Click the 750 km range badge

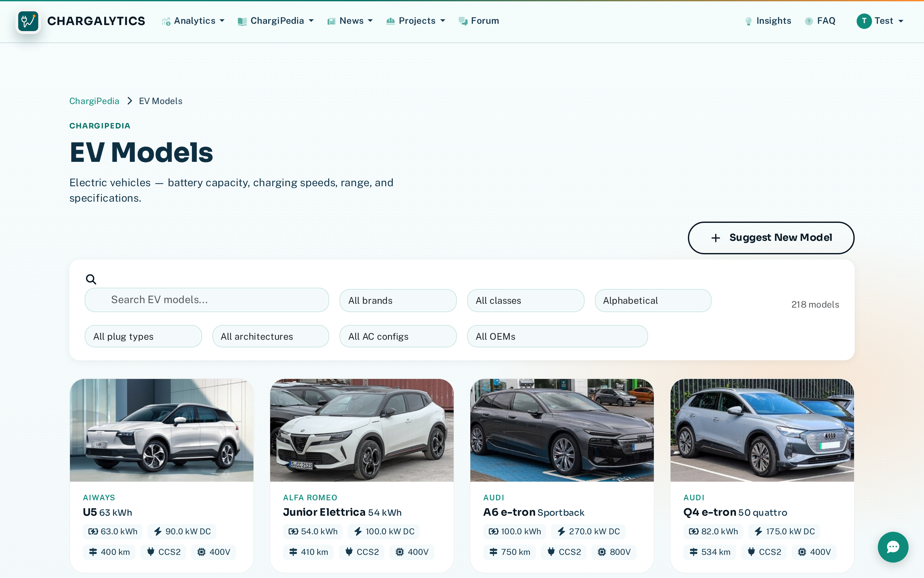tap(509, 552)
